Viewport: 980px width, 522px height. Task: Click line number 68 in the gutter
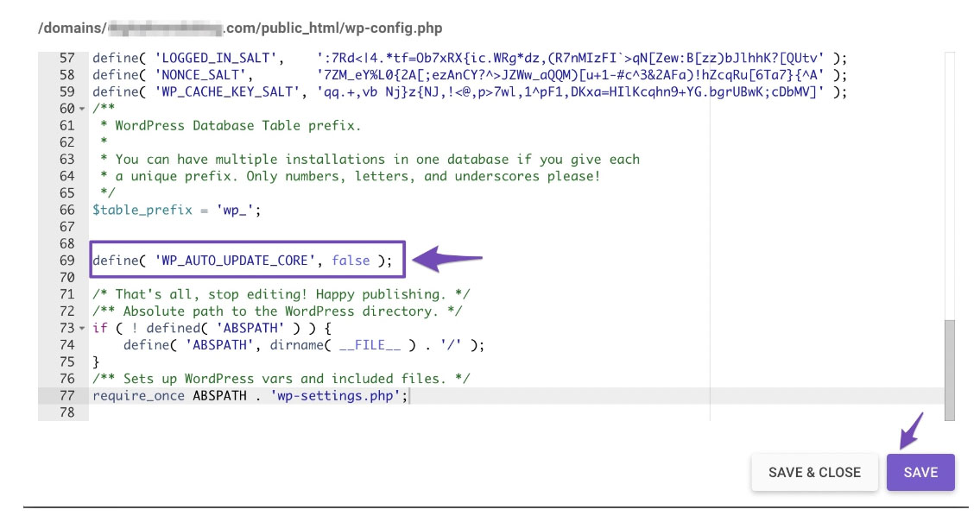(67, 244)
